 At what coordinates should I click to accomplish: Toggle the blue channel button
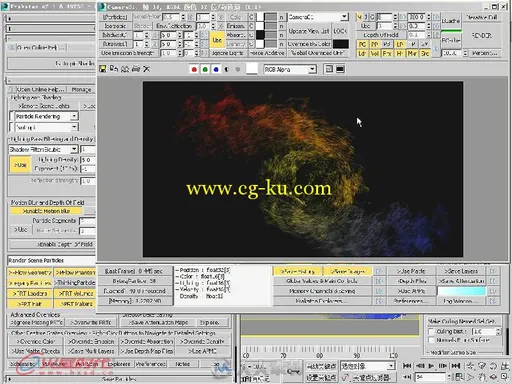click(216, 69)
